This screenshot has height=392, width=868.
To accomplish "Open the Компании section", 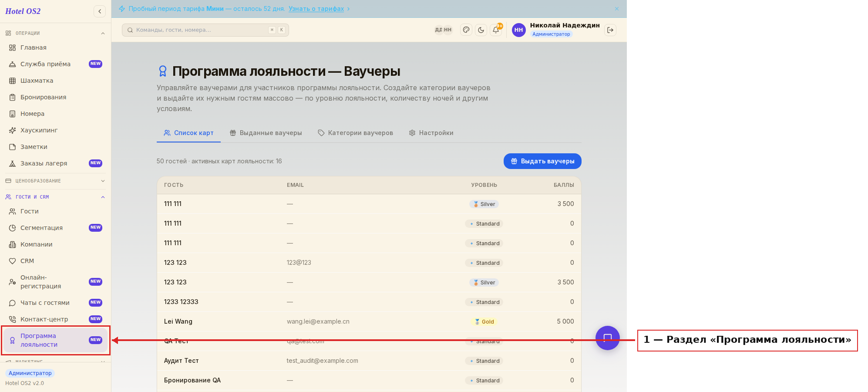I will click(55, 244).
